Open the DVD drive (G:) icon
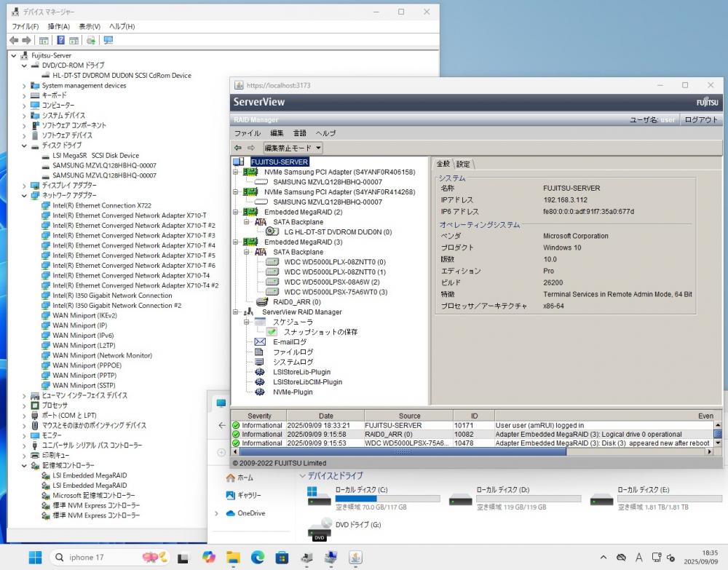The image size is (728, 570). coord(320,530)
